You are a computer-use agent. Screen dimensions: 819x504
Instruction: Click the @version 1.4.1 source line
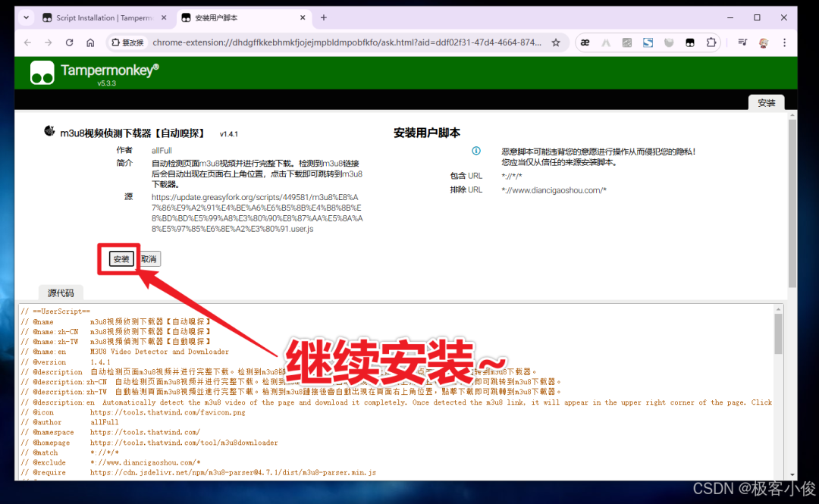65,362
